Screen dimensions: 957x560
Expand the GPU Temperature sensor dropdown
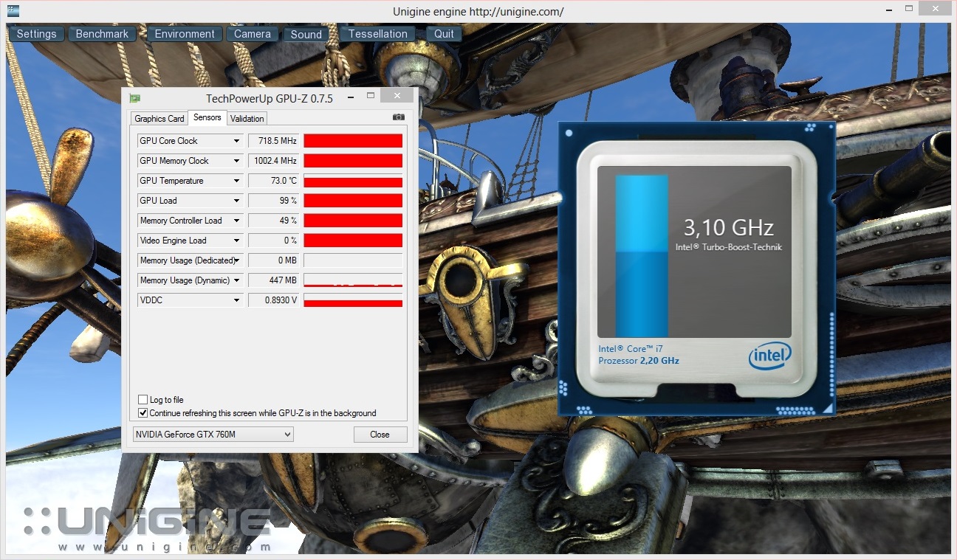coord(237,181)
